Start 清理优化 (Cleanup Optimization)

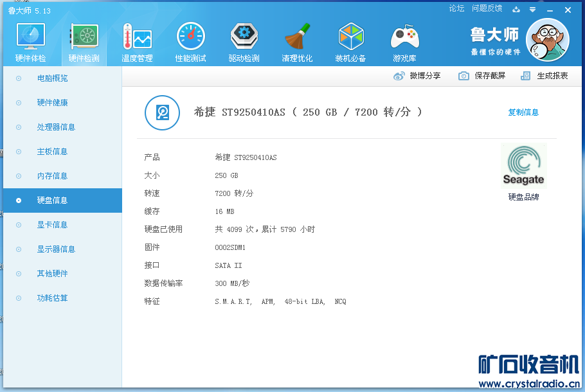click(x=297, y=41)
